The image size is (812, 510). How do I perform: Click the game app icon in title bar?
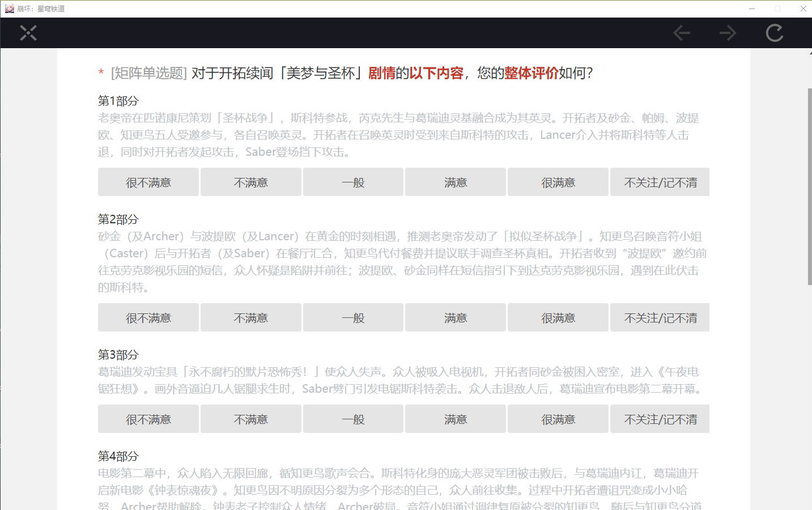point(9,8)
